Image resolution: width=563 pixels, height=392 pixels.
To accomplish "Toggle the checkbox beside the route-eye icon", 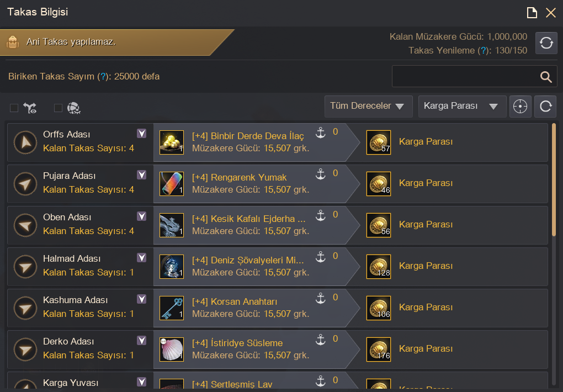I will [14, 108].
